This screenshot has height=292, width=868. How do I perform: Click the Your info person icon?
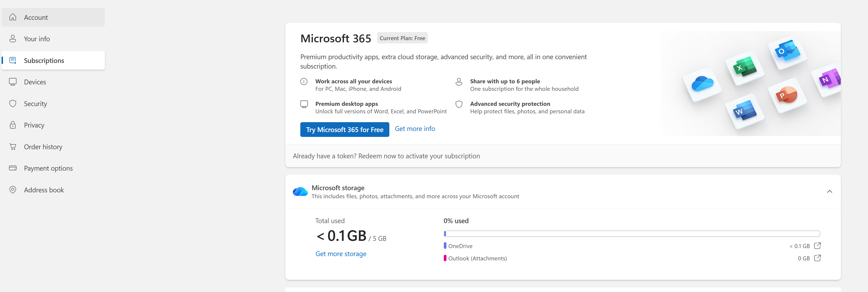coord(13,39)
